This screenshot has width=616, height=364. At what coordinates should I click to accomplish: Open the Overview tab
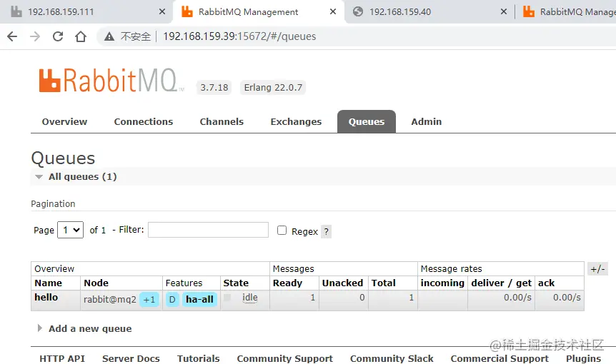click(64, 121)
